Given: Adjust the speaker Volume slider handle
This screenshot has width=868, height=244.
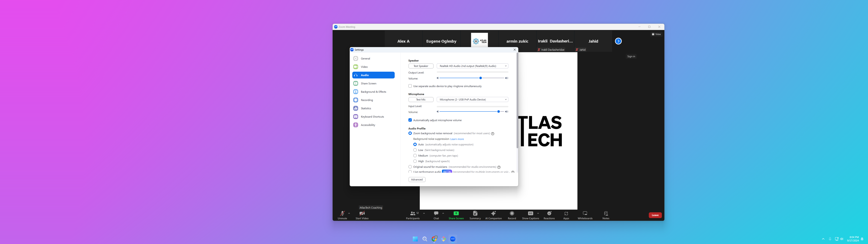Looking at the screenshot, I should coord(480,78).
